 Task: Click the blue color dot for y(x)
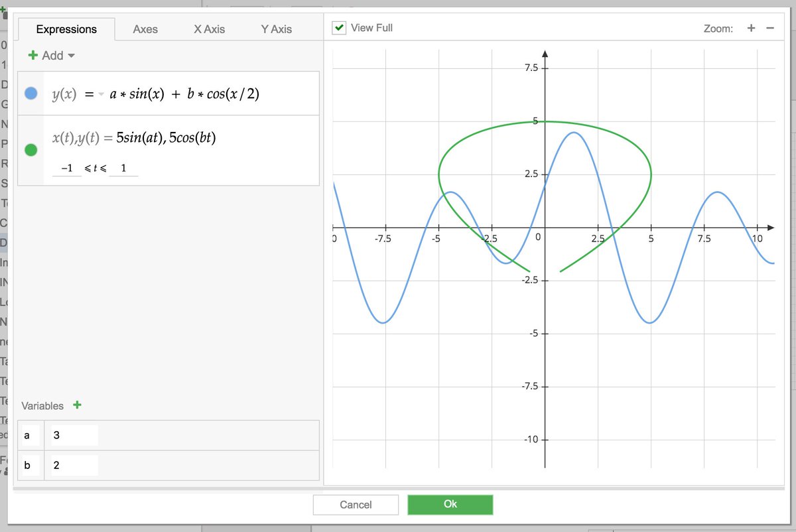click(x=31, y=94)
